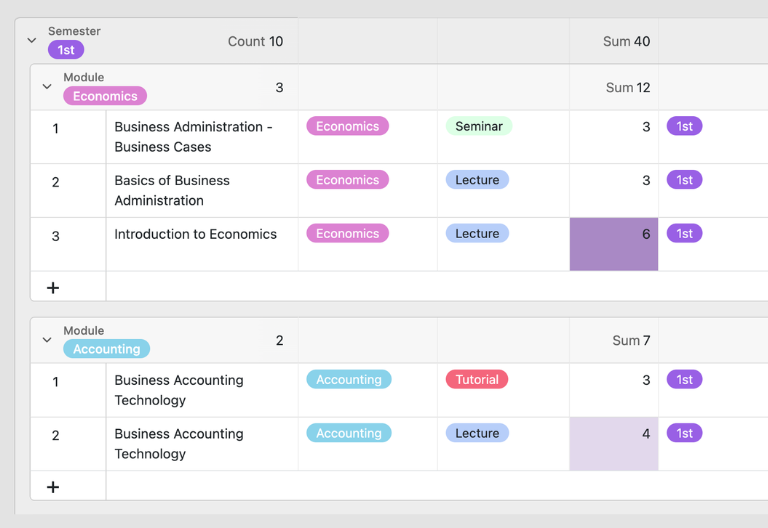The width and height of the screenshot is (768, 528).
Task: Select the Semester 1st group tag
Action: 66,50
